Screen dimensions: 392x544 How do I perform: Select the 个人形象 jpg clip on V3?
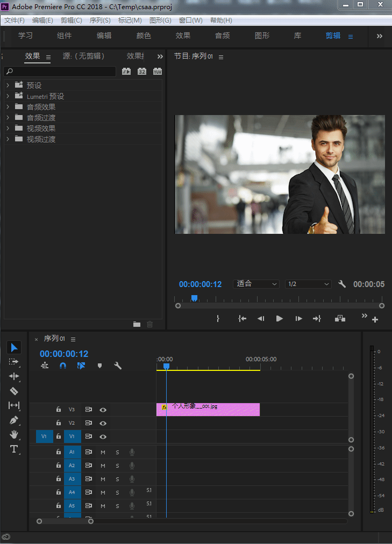point(208,410)
